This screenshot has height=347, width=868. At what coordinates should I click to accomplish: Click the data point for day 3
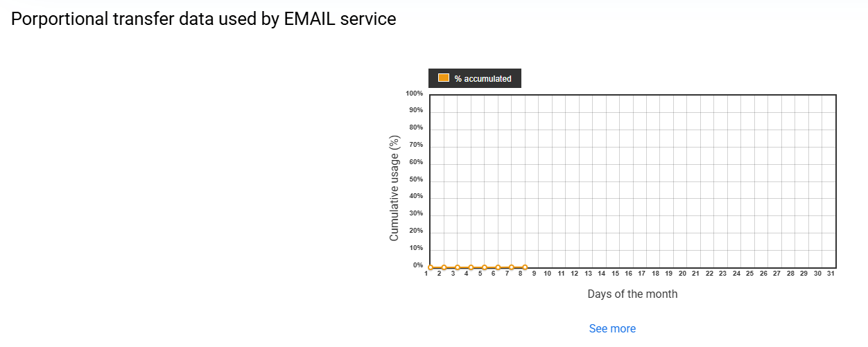458,267
